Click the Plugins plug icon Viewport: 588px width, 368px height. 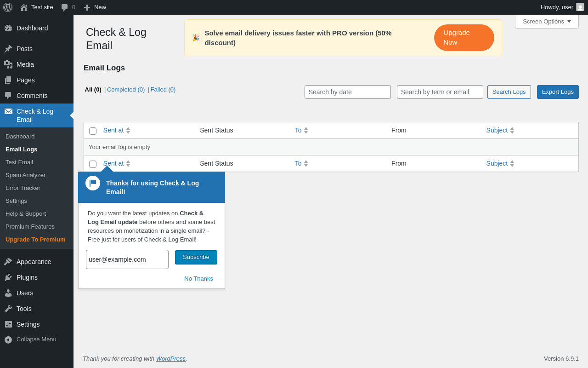coord(8,277)
